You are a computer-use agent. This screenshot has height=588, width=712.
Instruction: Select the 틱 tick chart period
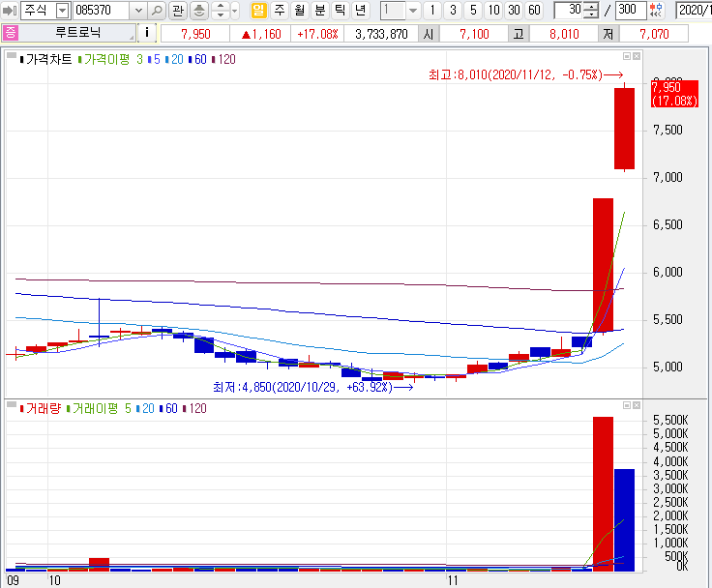click(341, 10)
